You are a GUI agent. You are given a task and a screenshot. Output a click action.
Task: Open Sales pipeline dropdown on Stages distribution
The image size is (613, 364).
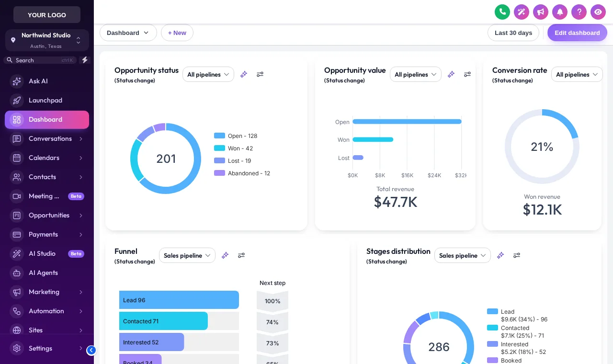click(463, 255)
